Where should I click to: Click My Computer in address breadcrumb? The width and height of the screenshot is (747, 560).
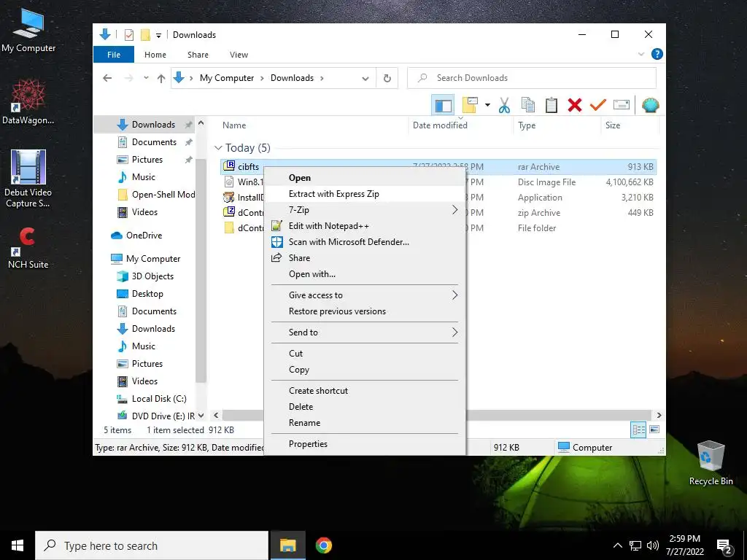(227, 78)
